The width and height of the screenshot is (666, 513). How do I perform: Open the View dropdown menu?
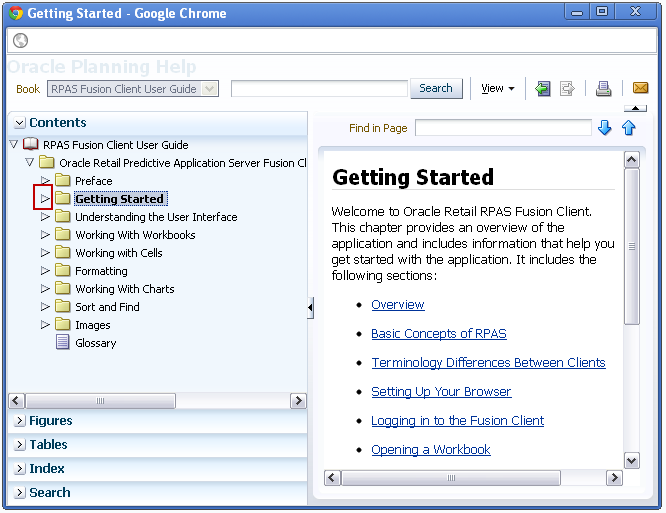point(498,88)
